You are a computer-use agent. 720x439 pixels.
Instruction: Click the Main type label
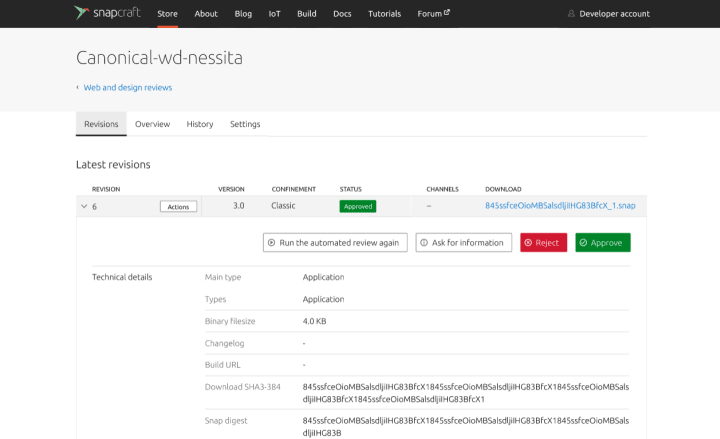223,277
